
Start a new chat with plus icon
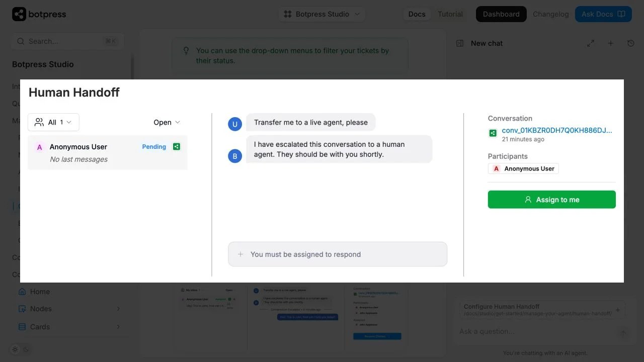point(611,43)
